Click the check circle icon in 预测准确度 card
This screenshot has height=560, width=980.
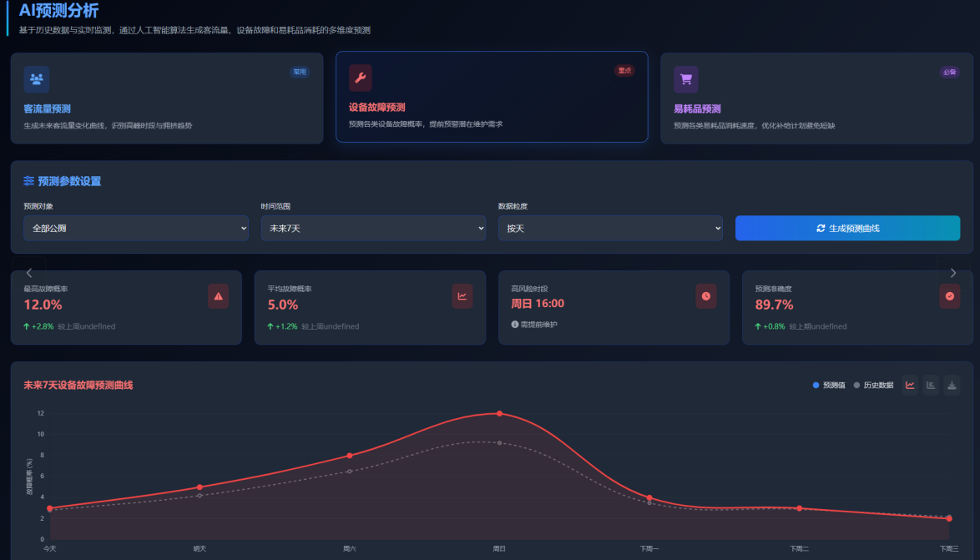point(949,296)
